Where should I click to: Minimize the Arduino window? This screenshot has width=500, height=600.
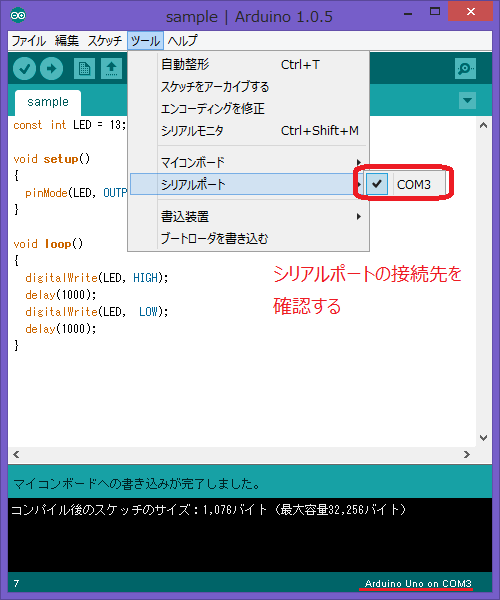pos(408,13)
